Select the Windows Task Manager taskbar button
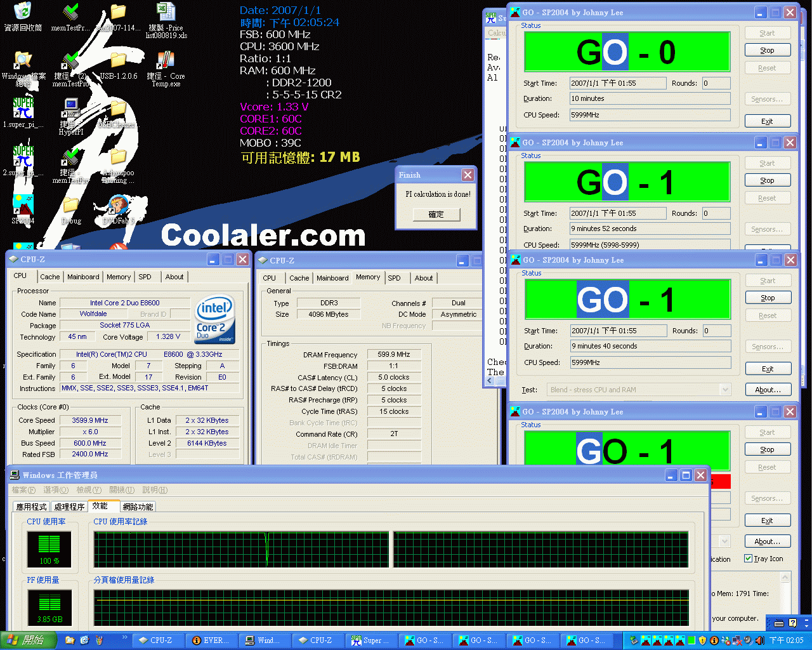 point(265,640)
